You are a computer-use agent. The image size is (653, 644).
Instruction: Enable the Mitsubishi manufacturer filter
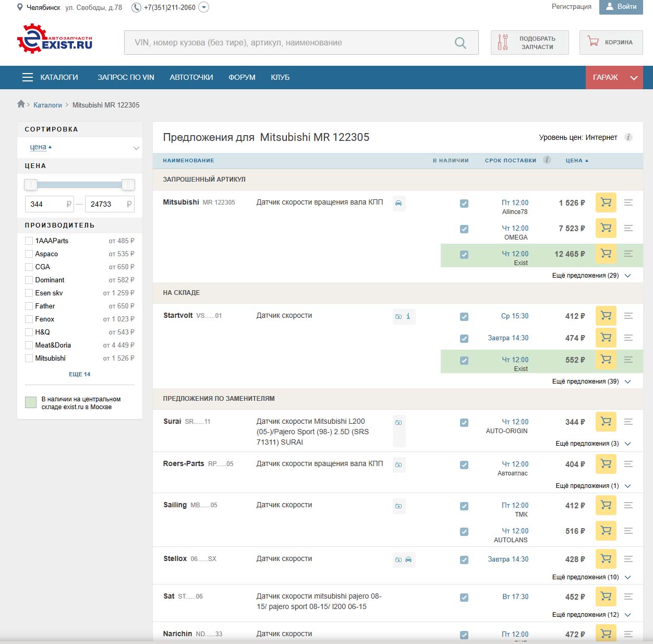coord(29,358)
